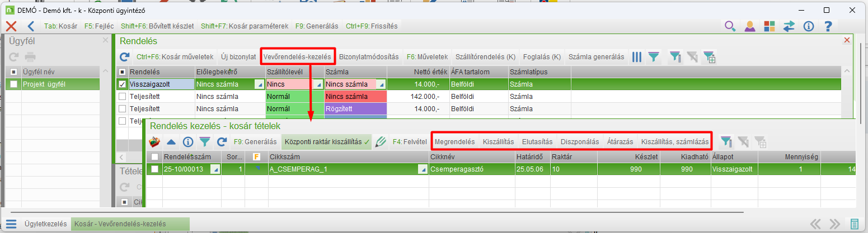Click the refresh icon in the Rendelés toolbar
868x233 pixels.
(x=125, y=56)
